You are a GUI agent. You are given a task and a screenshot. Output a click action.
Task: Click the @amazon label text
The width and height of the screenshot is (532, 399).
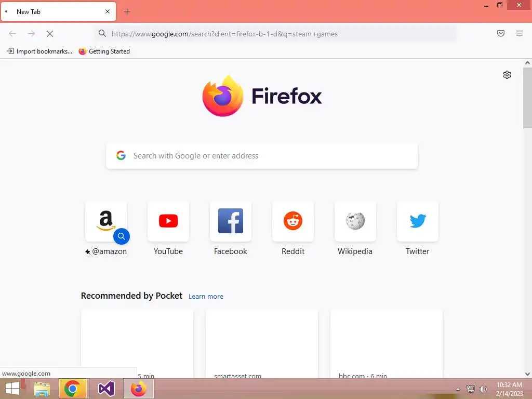tap(109, 251)
